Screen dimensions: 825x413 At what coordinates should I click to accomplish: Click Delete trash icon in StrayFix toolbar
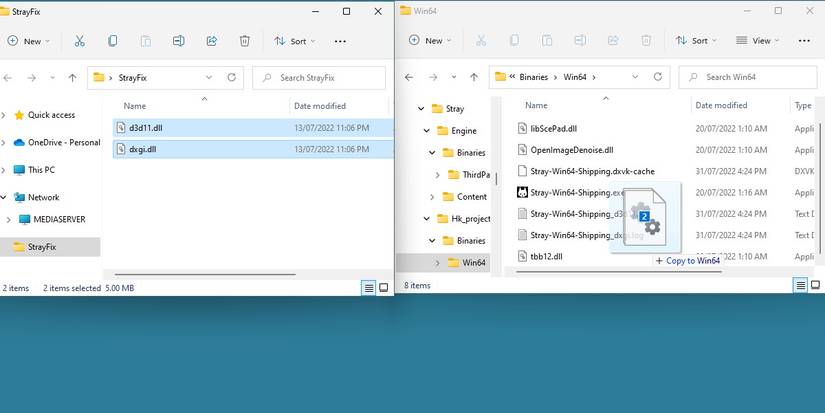tap(245, 41)
